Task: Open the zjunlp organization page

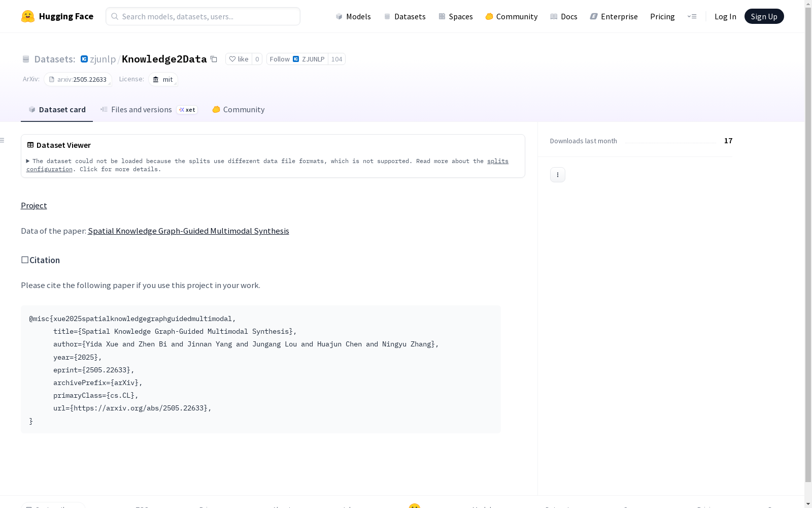Action: (x=103, y=59)
